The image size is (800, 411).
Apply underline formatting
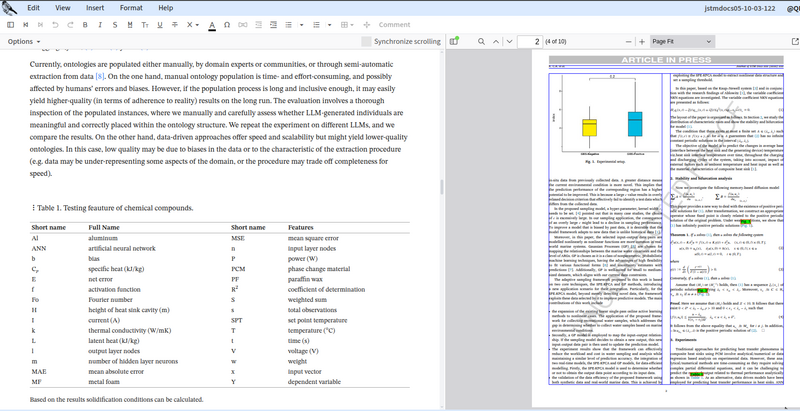coord(160,24)
